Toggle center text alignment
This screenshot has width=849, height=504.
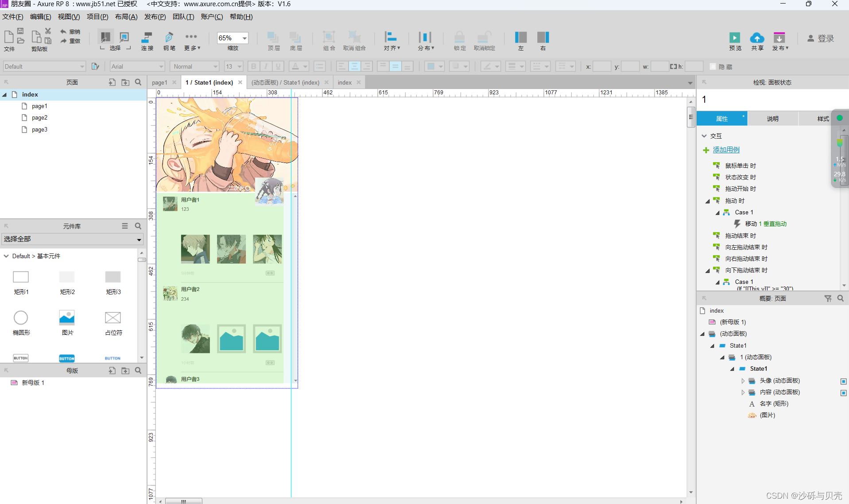click(x=354, y=66)
